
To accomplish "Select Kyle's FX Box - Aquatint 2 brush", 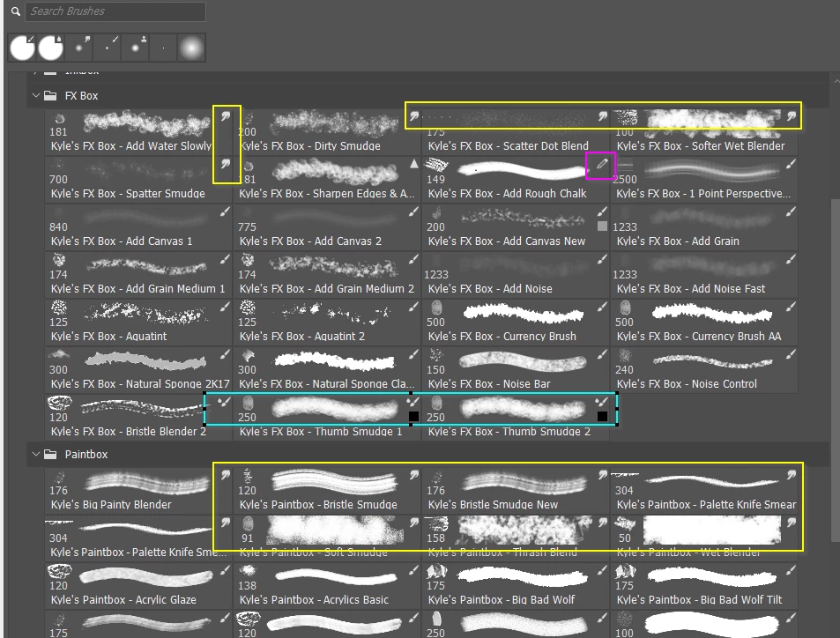I will (x=327, y=323).
